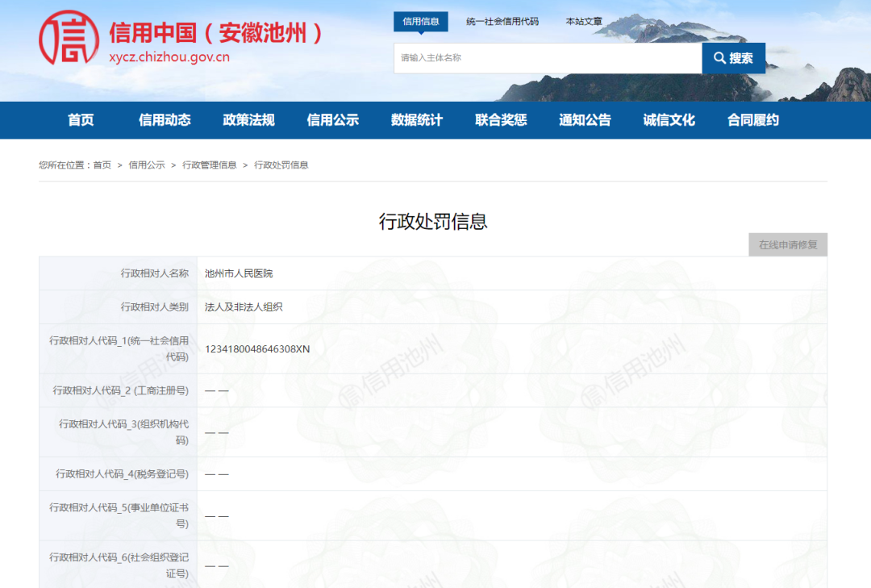
Task: Open the 诚信文化 navigation item
Action: [x=669, y=120]
